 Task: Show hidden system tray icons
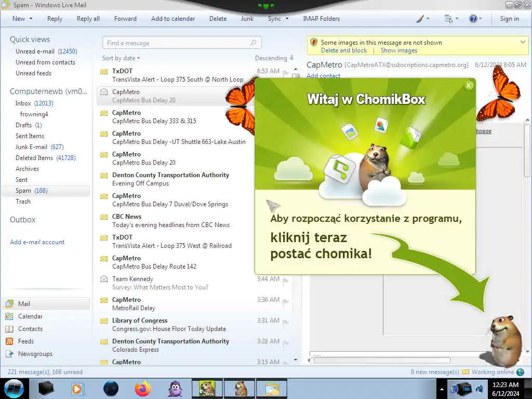pos(442,389)
